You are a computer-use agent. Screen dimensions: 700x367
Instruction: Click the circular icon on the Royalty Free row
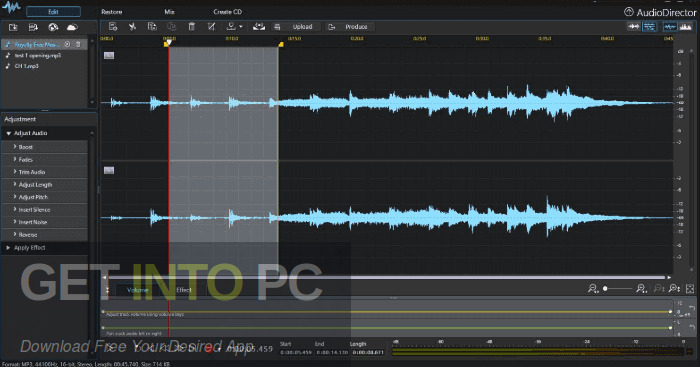(x=67, y=45)
